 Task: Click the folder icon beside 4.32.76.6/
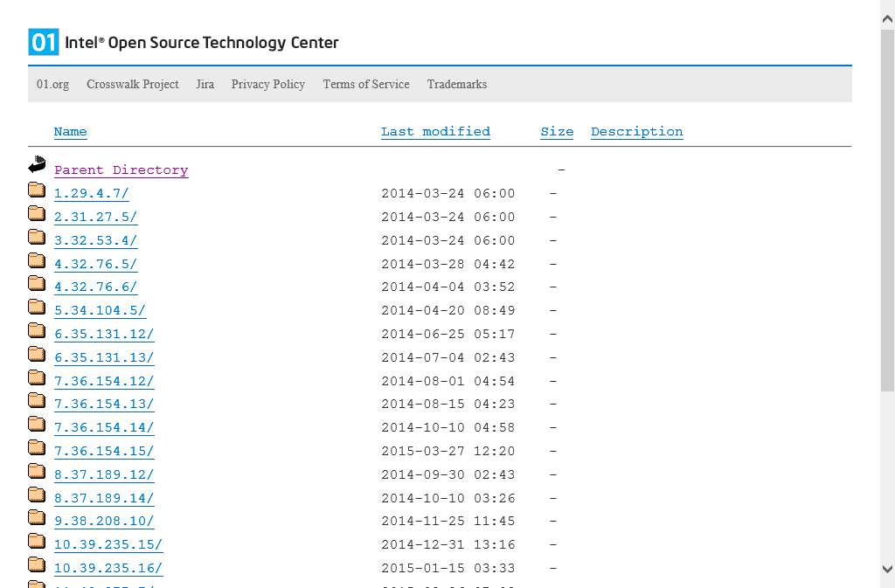[x=37, y=283]
